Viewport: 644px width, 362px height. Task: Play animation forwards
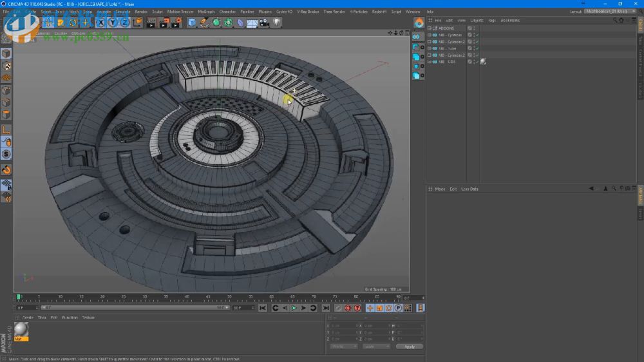coord(294,308)
